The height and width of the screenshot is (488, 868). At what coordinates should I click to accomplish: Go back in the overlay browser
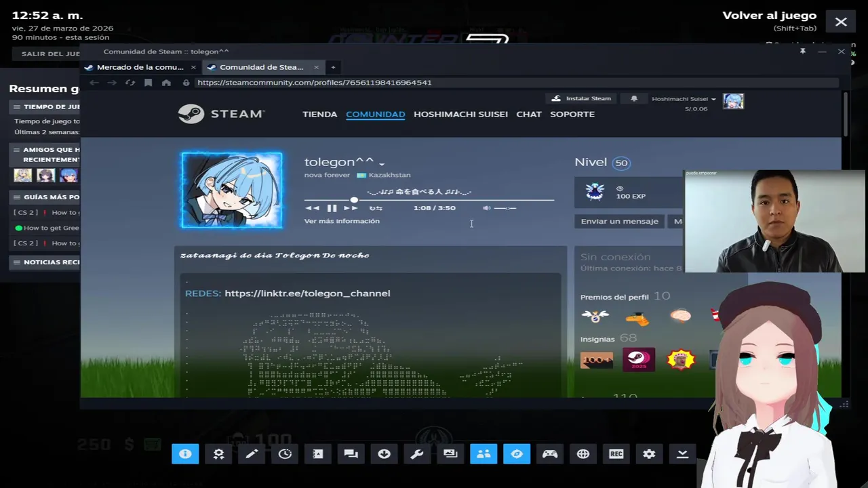coord(94,83)
